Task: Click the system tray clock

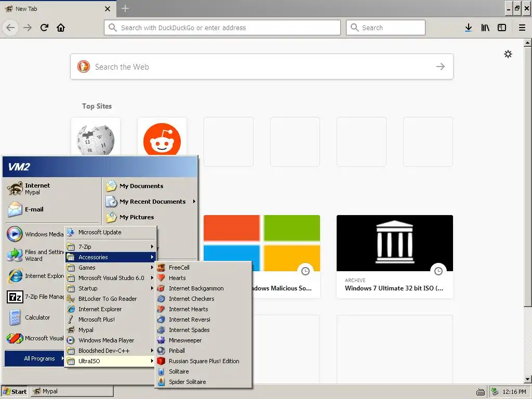Action: [x=514, y=392]
